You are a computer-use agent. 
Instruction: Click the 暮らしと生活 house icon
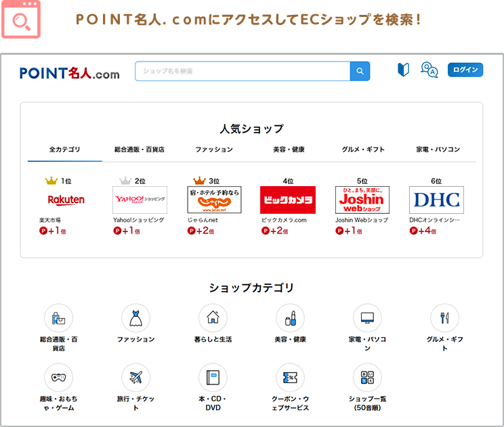click(x=213, y=318)
